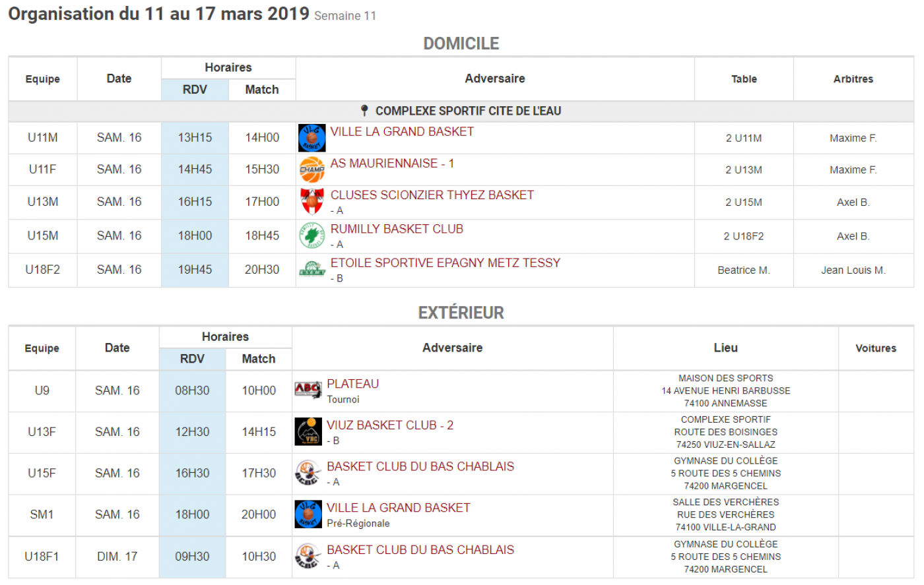924x585 pixels.
Task: Open the ETOILE SPORTIVE EPAGNY METZ TESSY link
Action: [x=445, y=262]
